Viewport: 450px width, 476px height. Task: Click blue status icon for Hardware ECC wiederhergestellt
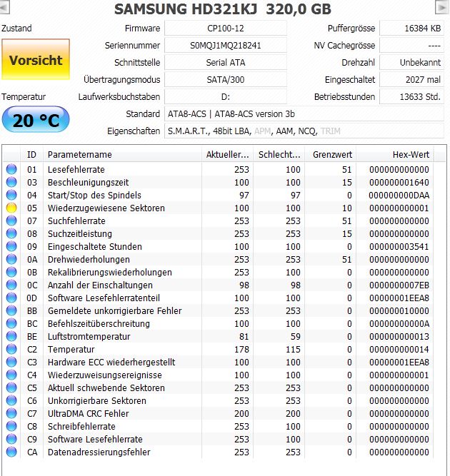coord(11,362)
